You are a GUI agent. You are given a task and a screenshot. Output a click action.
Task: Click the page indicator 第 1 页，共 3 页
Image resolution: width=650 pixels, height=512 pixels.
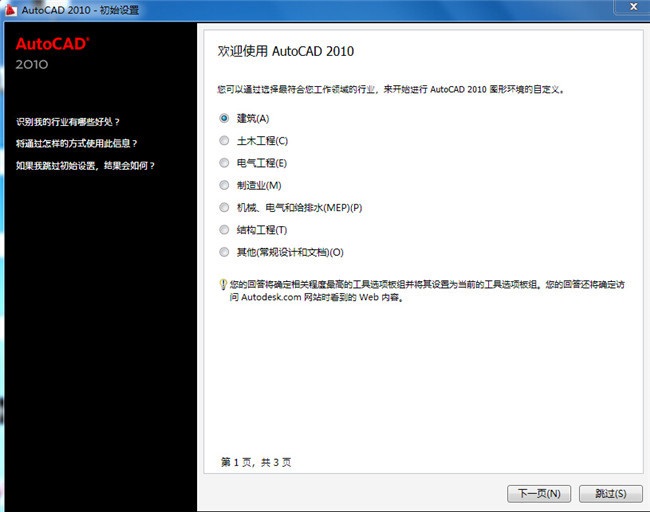click(x=256, y=462)
